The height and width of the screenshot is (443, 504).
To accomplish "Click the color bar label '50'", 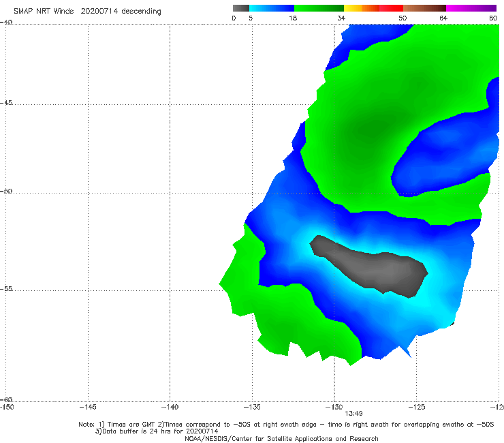I will pyautogui.click(x=403, y=18).
